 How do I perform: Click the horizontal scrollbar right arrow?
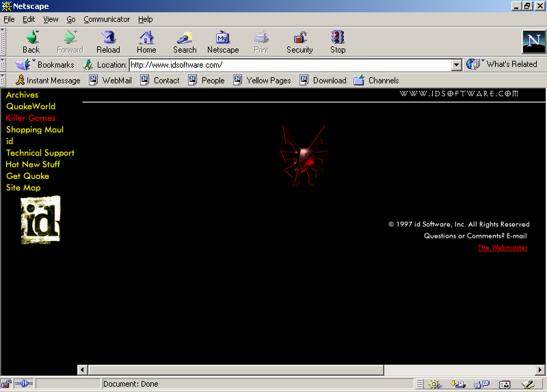pos(540,369)
